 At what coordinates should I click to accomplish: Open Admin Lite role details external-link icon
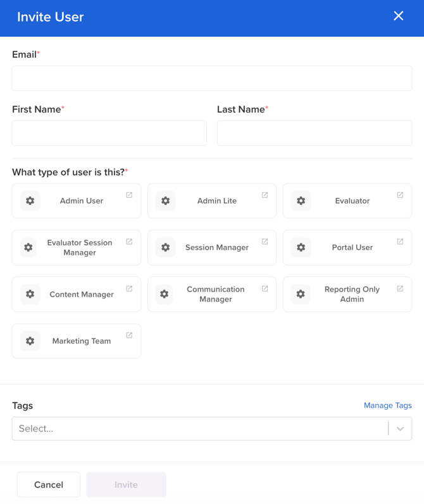[x=265, y=195]
